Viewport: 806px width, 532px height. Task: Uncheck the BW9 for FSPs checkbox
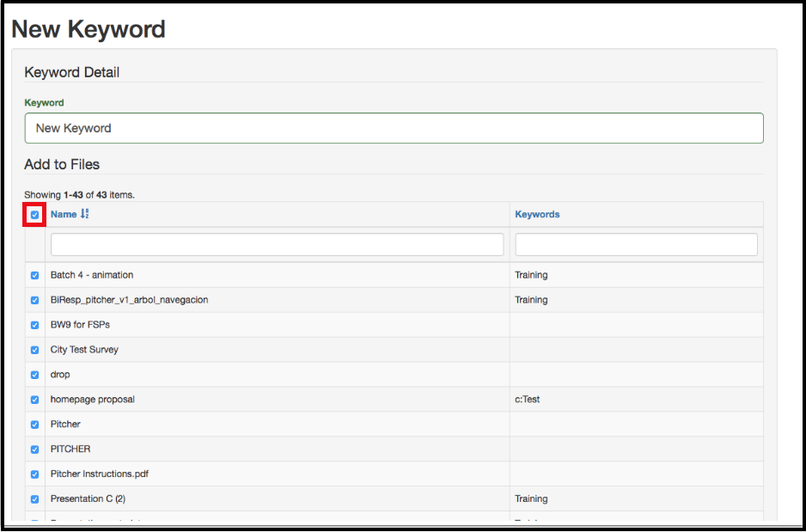[35, 326]
